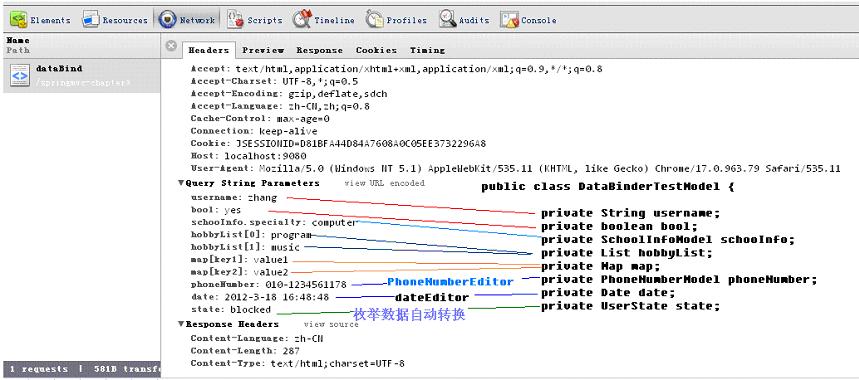This screenshot has height=380, width=859.
Task: Click the map[key1]: value1 parameter
Action: (239, 260)
